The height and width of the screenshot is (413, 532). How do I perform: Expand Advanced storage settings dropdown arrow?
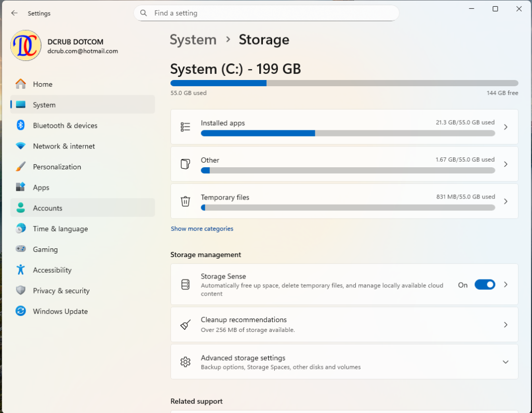tap(506, 362)
